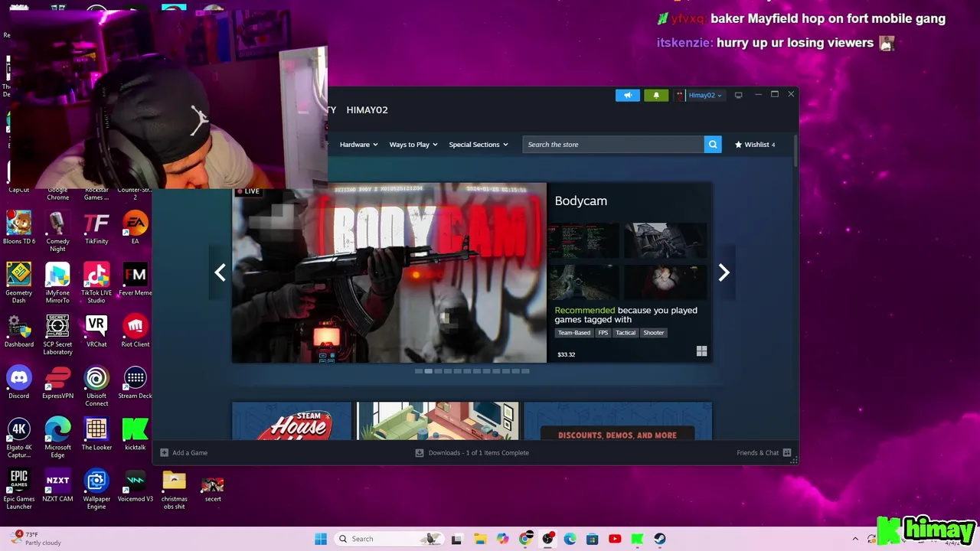
Task: Click Steam icon in taskbar
Action: pos(660,539)
